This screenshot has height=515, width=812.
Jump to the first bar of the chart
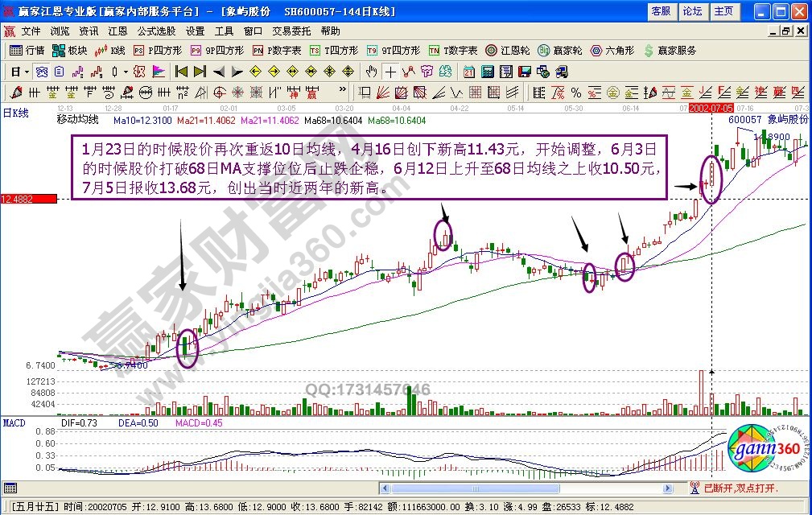click(x=181, y=71)
